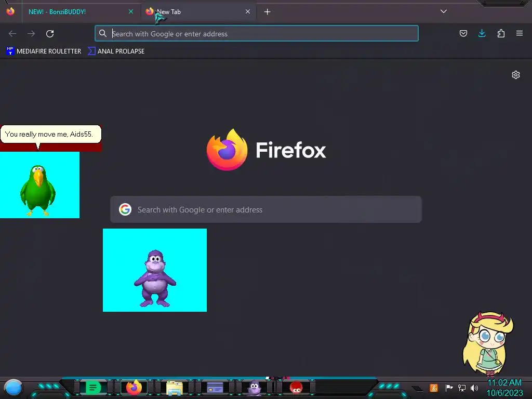Click the purple Bonzi gorilla character
The width and height of the screenshot is (532, 399).
[155, 278]
